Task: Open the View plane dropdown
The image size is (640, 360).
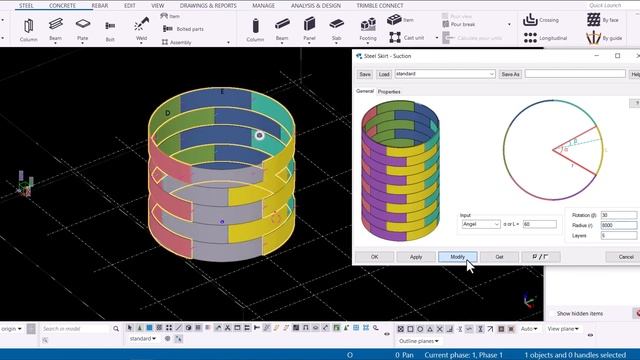Action: [x=563, y=329]
